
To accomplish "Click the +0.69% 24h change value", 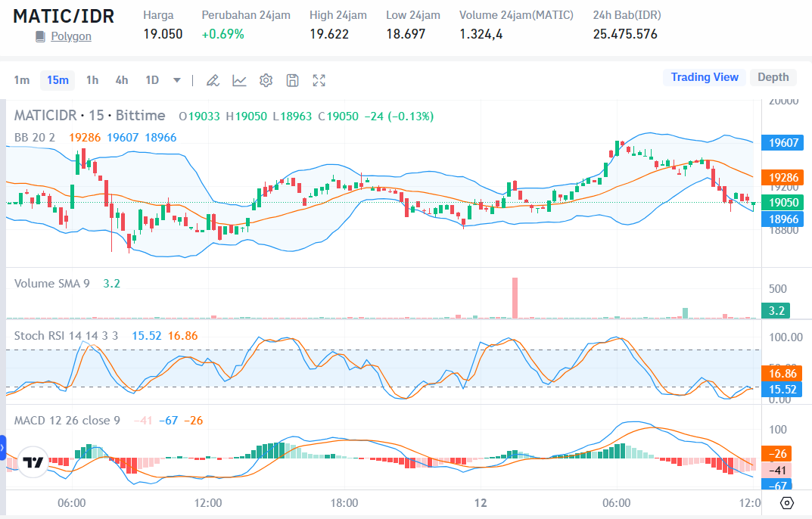I will point(222,34).
